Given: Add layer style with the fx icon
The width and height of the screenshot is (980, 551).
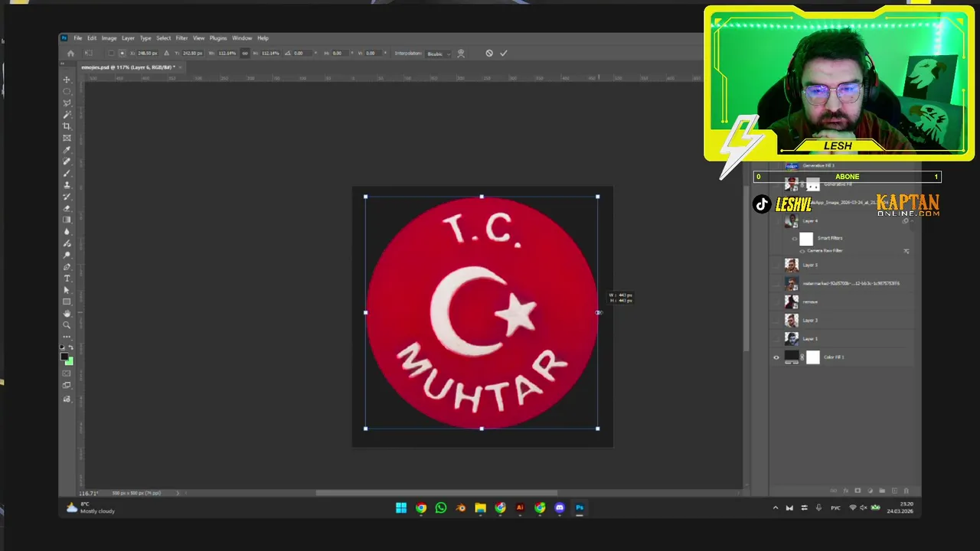Looking at the screenshot, I should click(846, 491).
